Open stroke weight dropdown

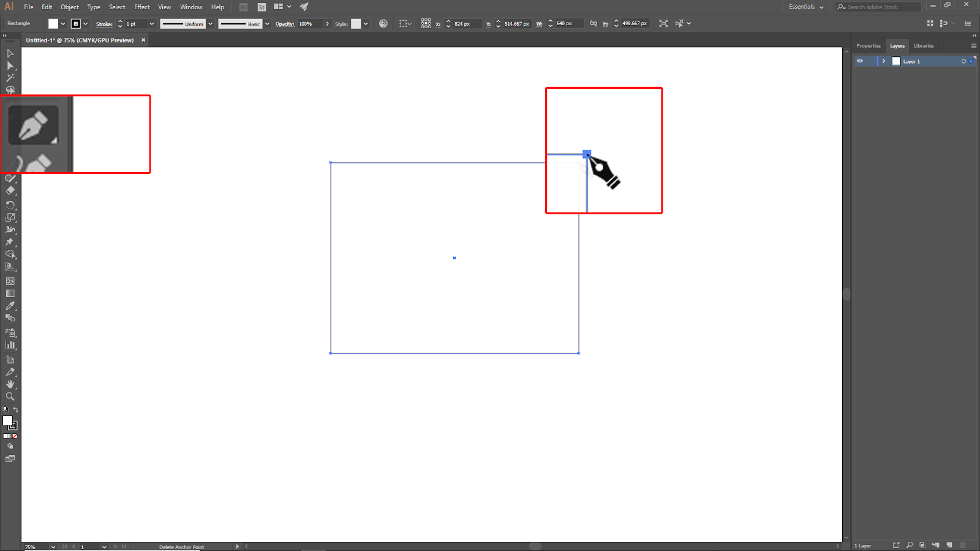point(152,24)
